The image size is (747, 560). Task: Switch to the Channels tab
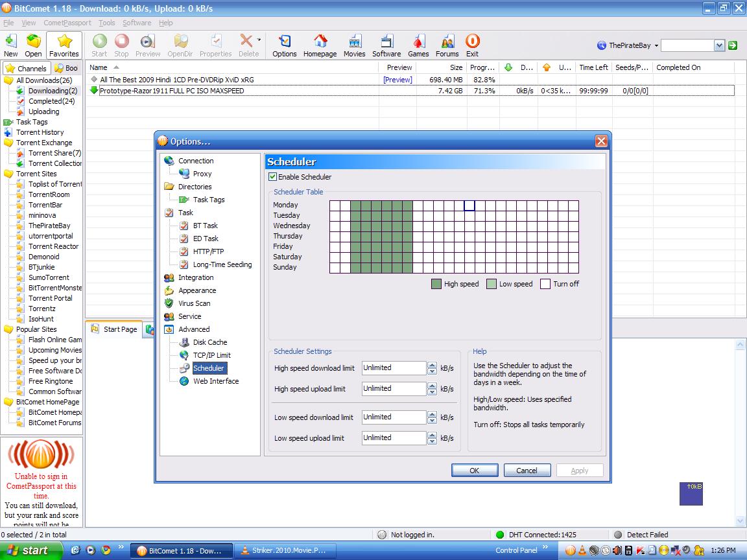(x=27, y=68)
